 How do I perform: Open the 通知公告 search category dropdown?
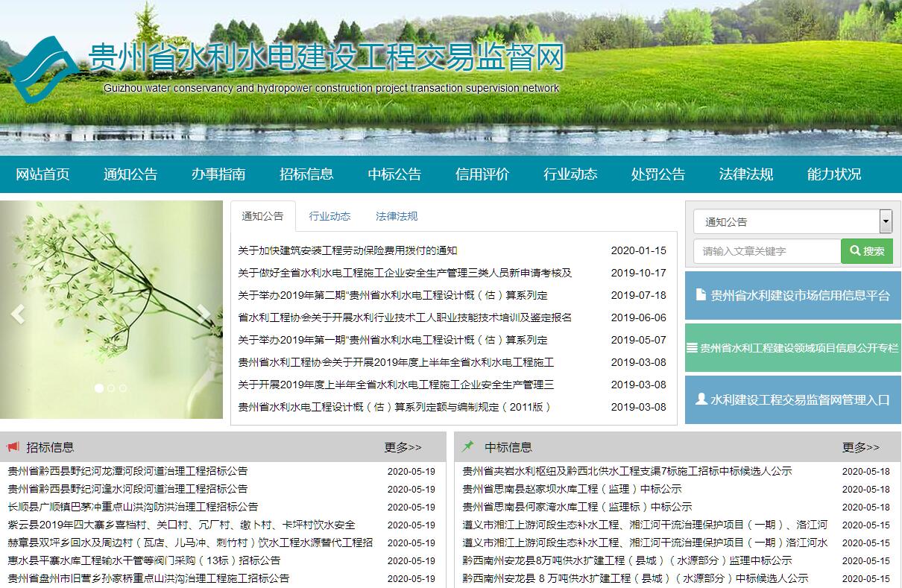point(792,221)
